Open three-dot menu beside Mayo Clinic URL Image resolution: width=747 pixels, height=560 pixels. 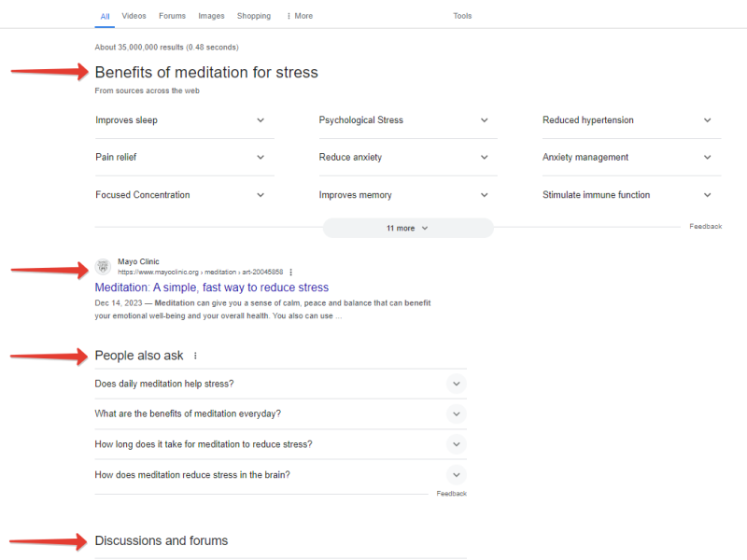click(291, 273)
